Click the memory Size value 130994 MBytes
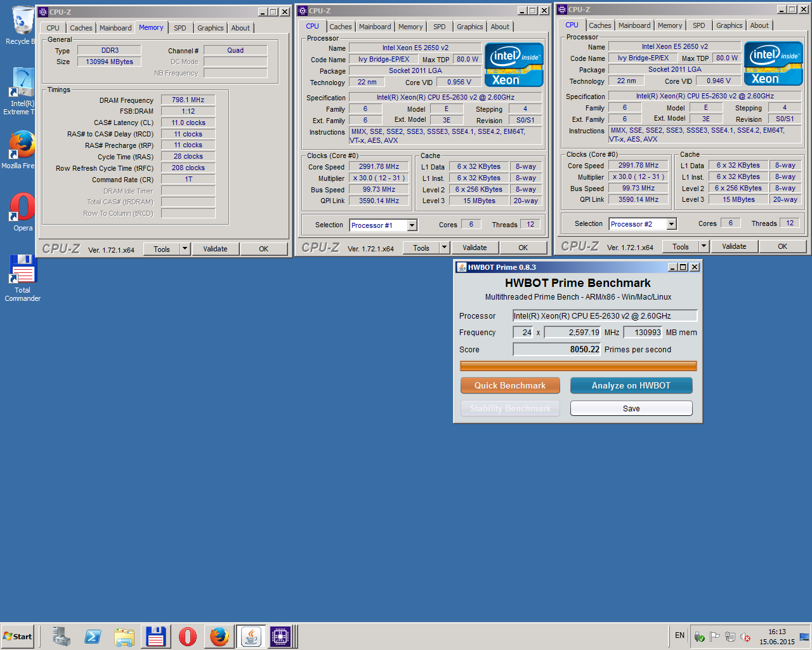The image size is (812, 650). pos(109,62)
